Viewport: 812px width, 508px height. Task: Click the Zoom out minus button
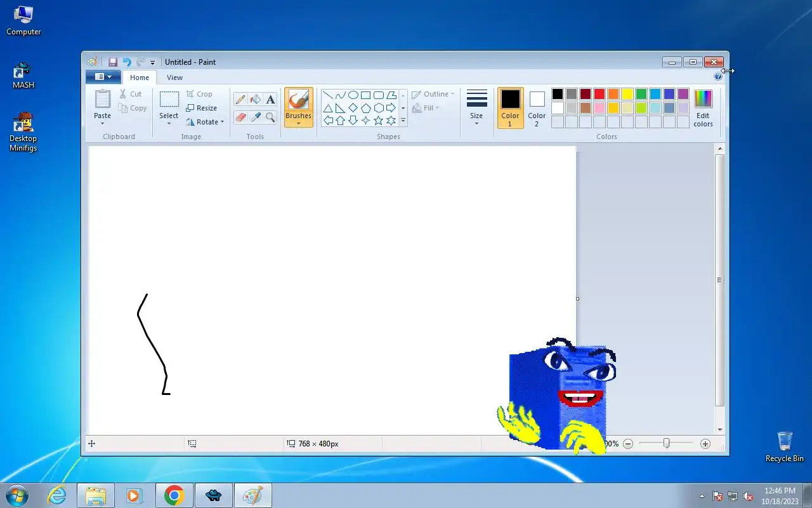point(628,444)
